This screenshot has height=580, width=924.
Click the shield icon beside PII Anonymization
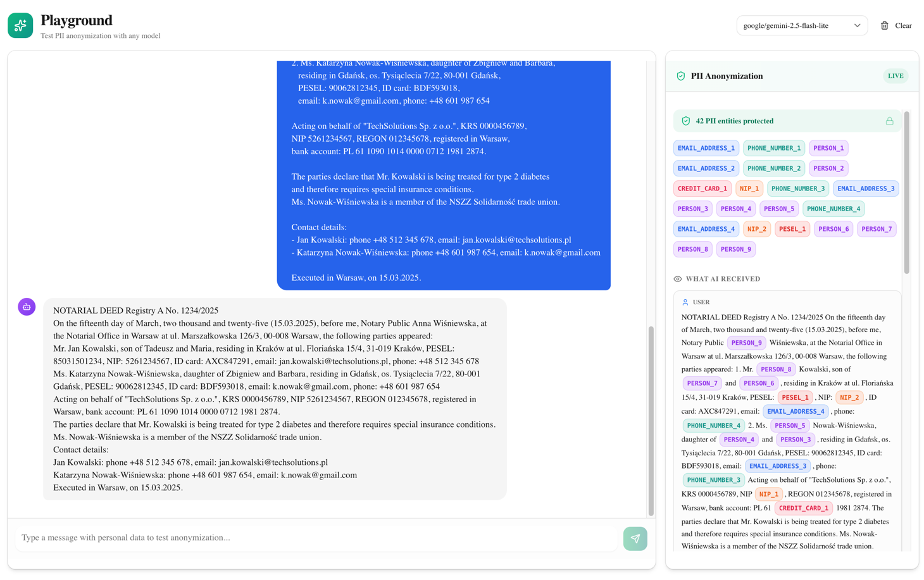click(680, 76)
